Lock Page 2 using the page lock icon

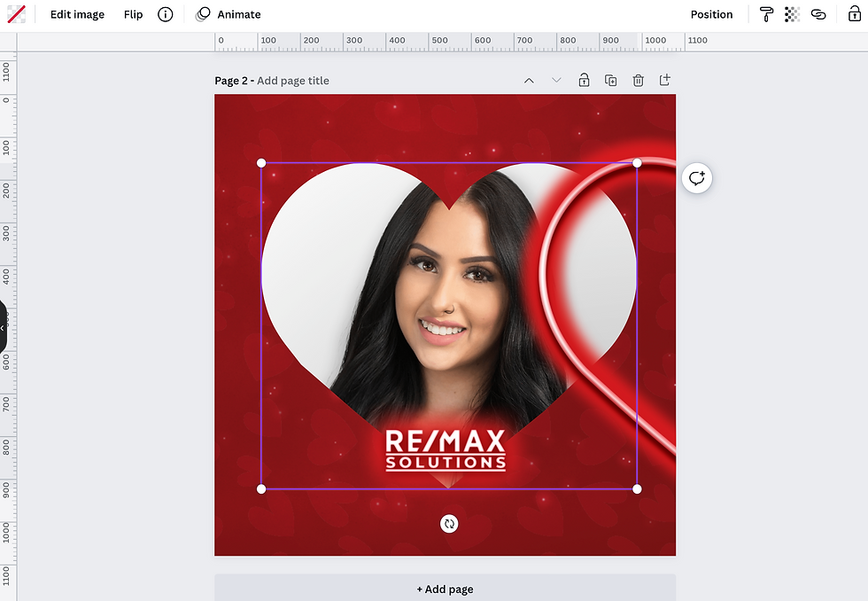tap(584, 80)
